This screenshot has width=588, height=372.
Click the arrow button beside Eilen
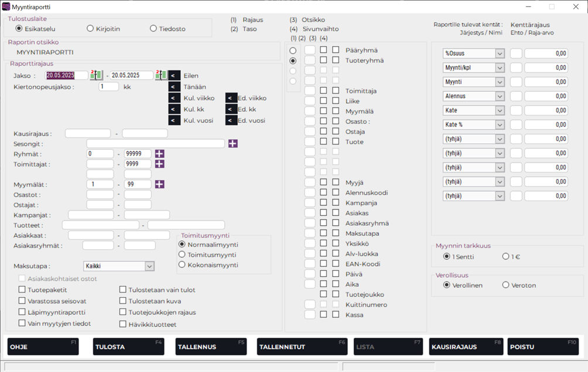[x=175, y=75]
